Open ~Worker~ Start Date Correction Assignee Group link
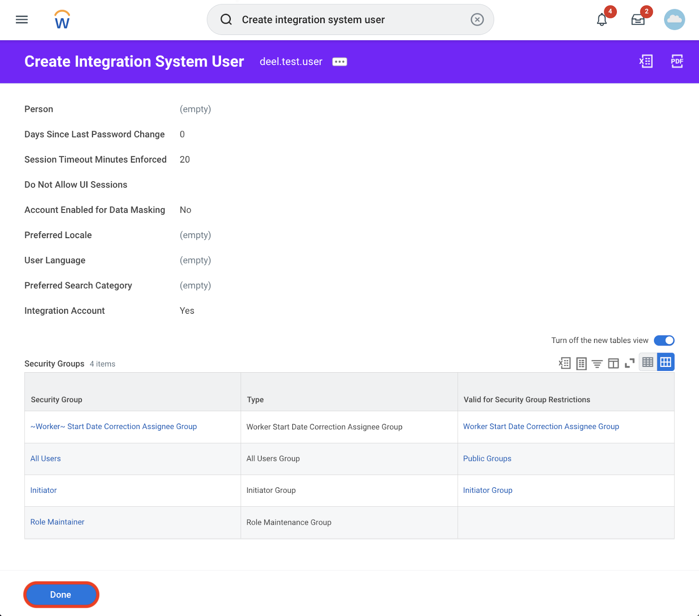Screen dimensions: 699x616 pyautogui.click(x=114, y=426)
